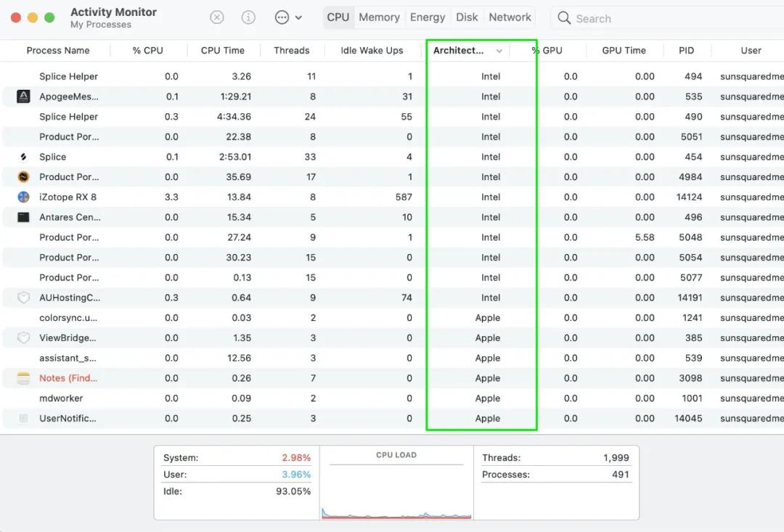Select the Splice Helper row PID 490

[x=393, y=117]
